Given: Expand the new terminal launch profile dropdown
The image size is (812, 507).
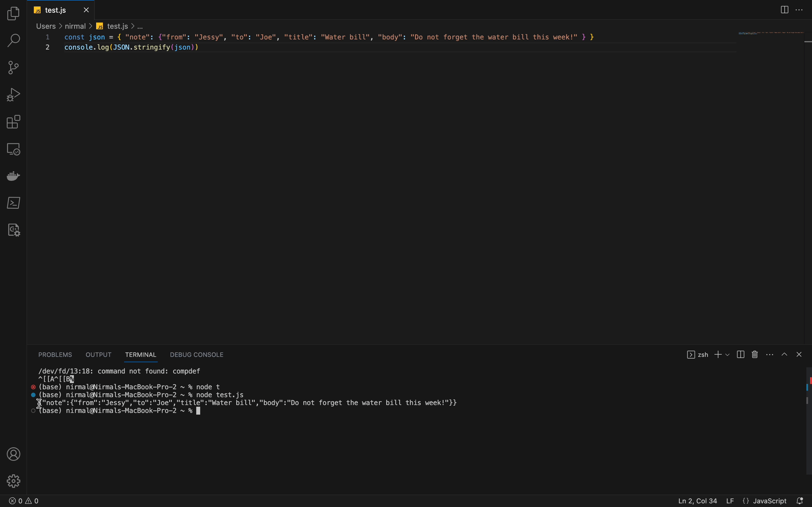Looking at the screenshot, I should pos(727,354).
